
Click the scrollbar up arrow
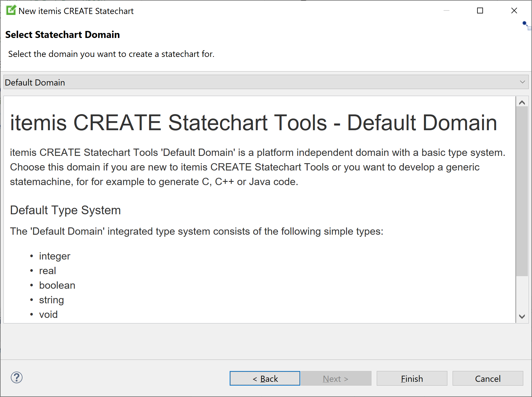point(522,102)
